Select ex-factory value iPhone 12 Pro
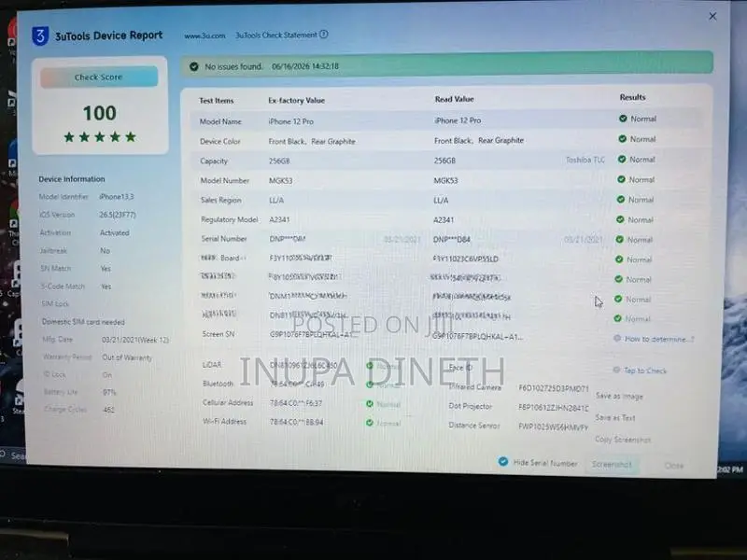This screenshot has width=747, height=560. (x=291, y=121)
